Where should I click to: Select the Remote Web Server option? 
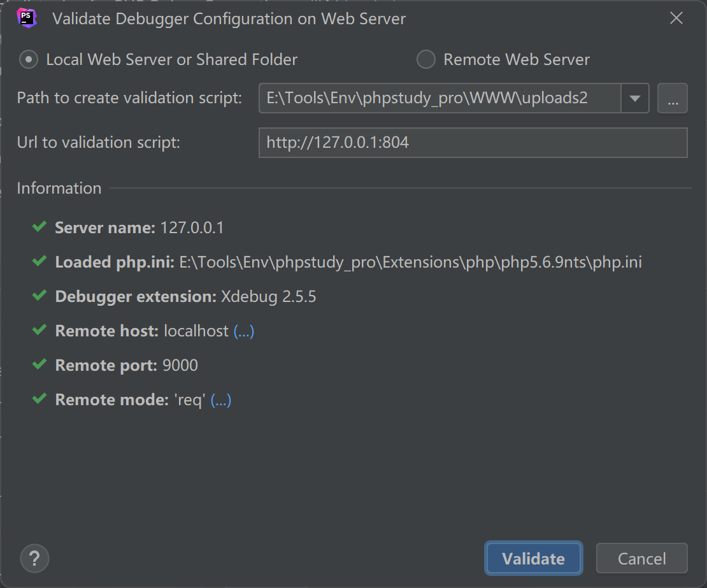coord(425,60)
